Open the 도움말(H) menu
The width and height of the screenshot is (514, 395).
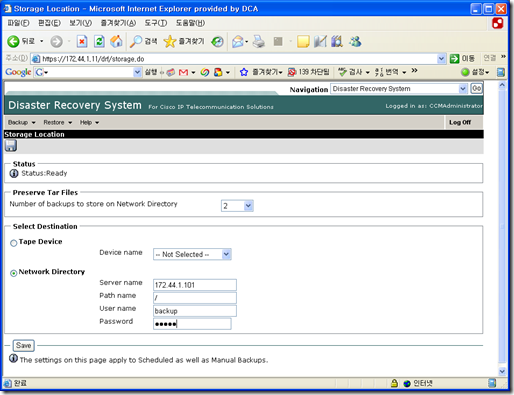[x=190, y=23]
